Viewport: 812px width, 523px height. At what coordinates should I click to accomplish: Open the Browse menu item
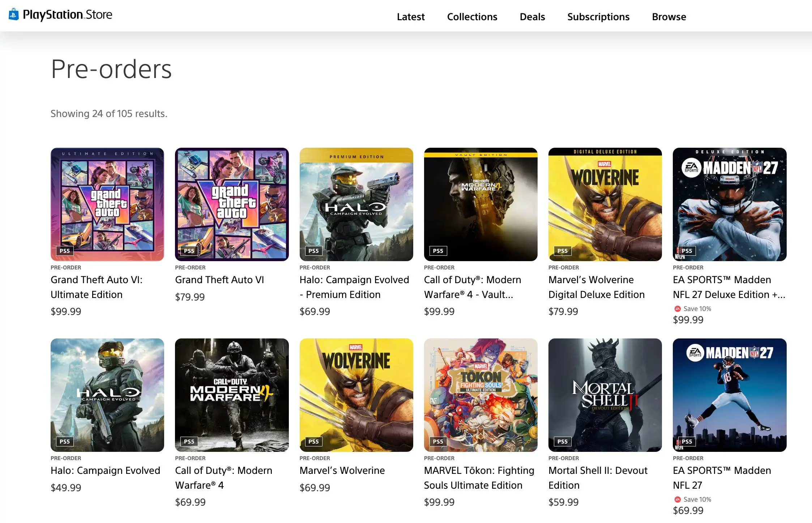[x=669, y=17]
